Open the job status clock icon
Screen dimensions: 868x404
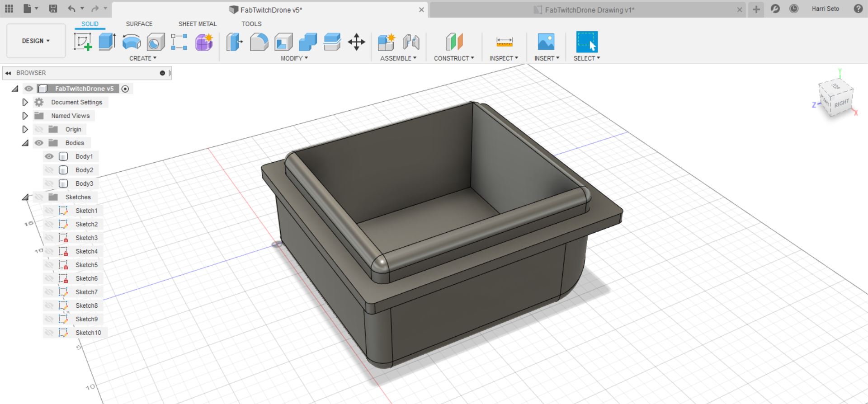[794, 9]
